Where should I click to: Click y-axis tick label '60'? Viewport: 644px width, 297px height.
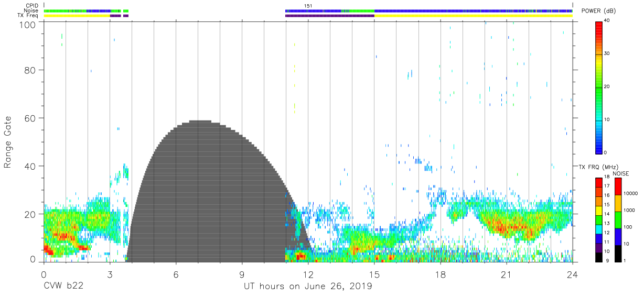pos(30,118)
